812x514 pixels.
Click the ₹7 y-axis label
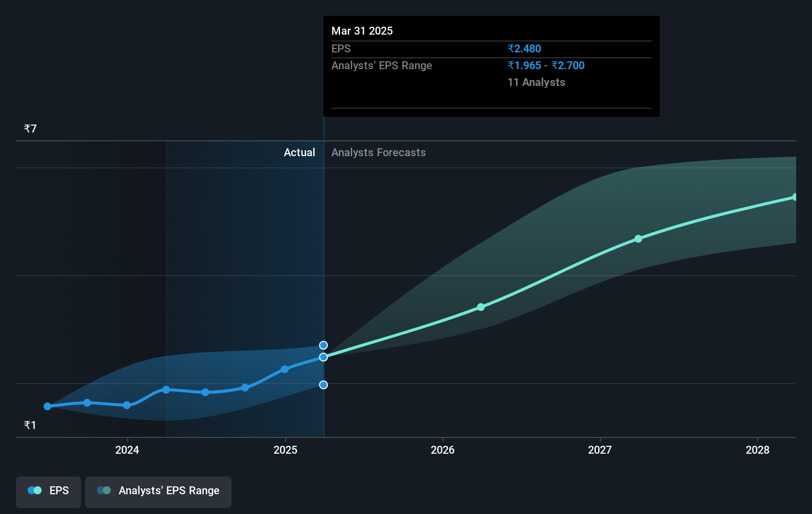click(x=30, y=129)
